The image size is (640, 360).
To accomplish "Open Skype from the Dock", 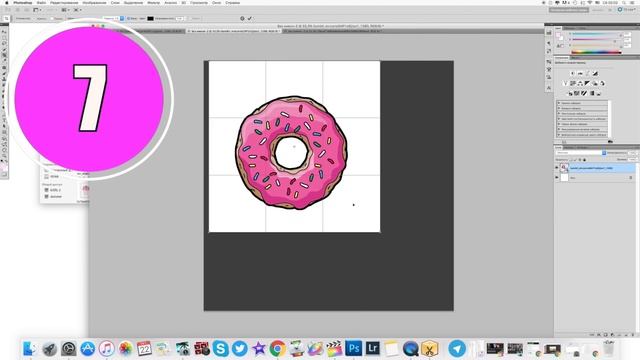I will click(x=220, y=349).
